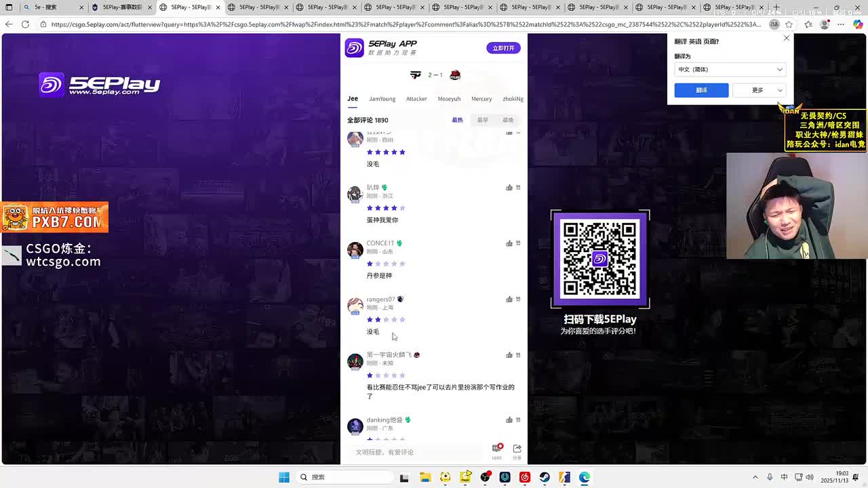The image size is (868, 488).
Task: Close the translate popup
Action: click(x=787, y=38)
